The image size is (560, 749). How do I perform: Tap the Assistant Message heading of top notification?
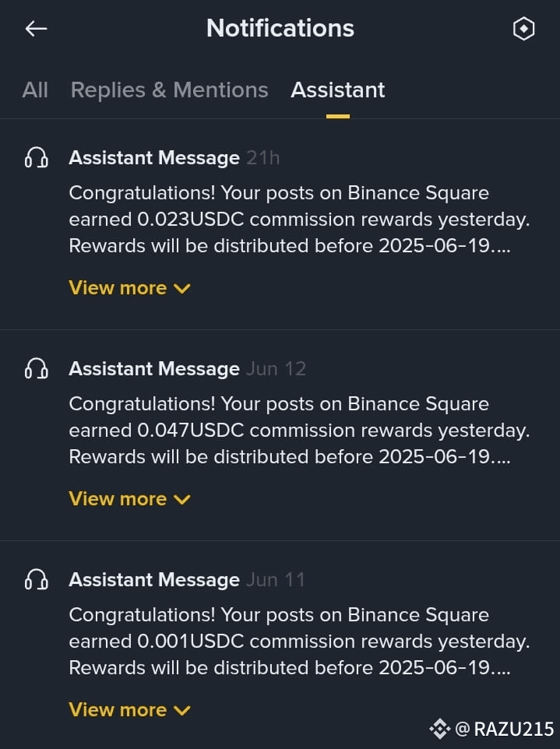(x=154, y=157)
